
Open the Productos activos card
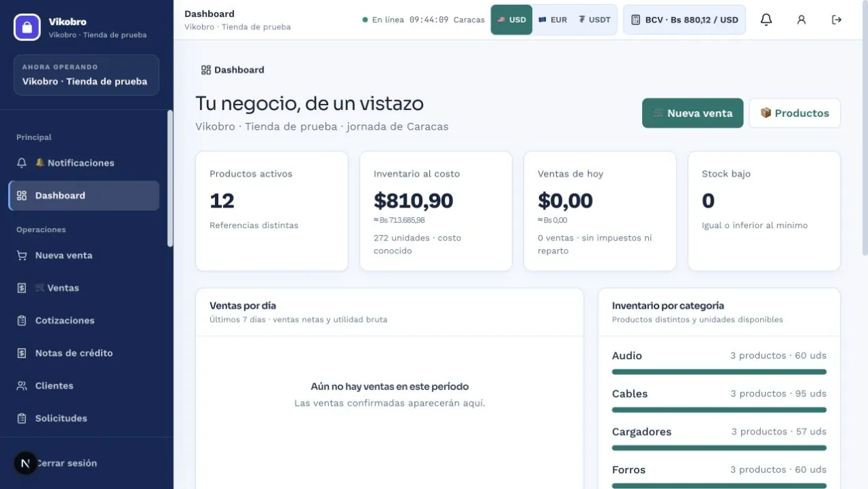[x=272, y=211]
